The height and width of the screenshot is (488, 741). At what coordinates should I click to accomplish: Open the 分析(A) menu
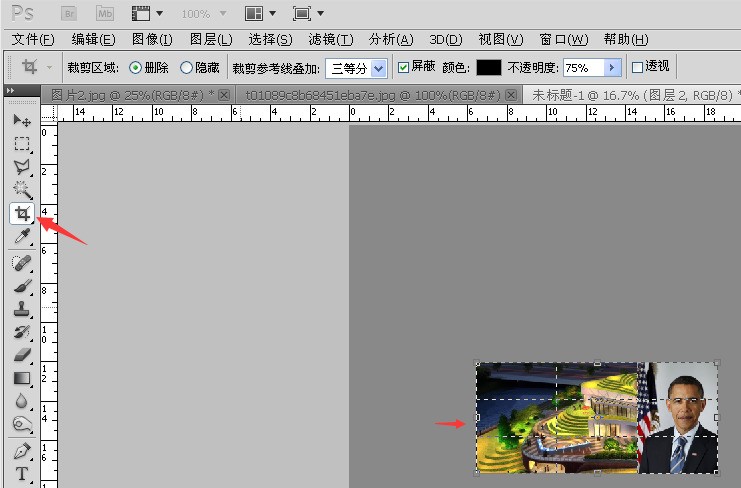pos(391,40)
